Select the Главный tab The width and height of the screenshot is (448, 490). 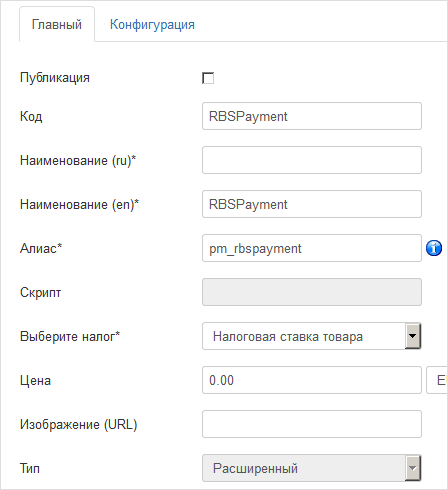(57, 25)
